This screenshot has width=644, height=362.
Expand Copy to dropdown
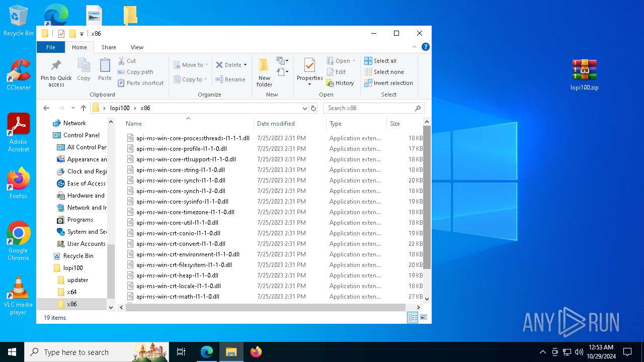pos(206,79)
